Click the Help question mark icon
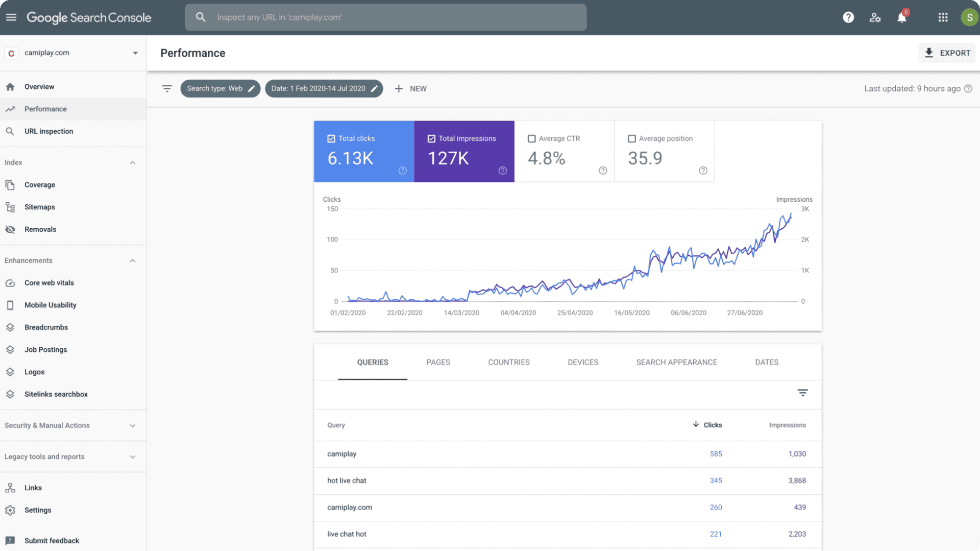980x551 pixels. pos(848,17)
